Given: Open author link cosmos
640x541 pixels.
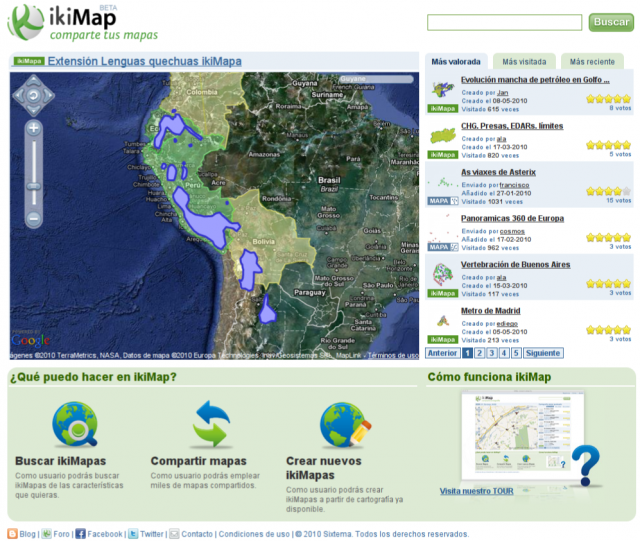Looking at the screenshot, I should tap(512, 231).
